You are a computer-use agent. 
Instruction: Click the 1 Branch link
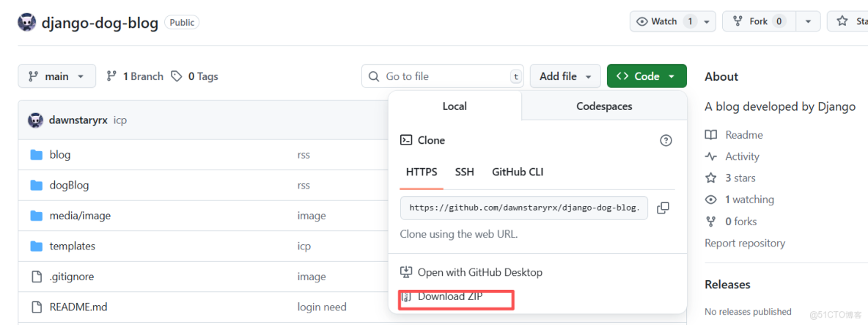tap(136, 76)
